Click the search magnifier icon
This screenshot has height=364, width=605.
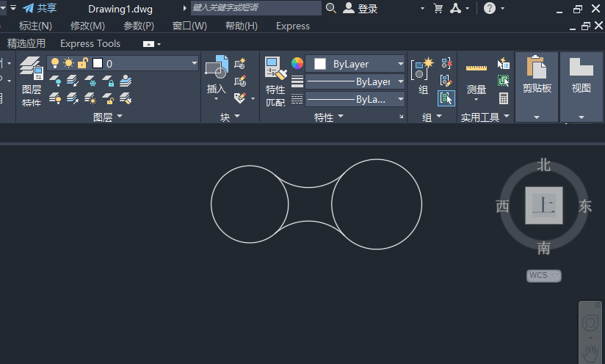point(330,8)
